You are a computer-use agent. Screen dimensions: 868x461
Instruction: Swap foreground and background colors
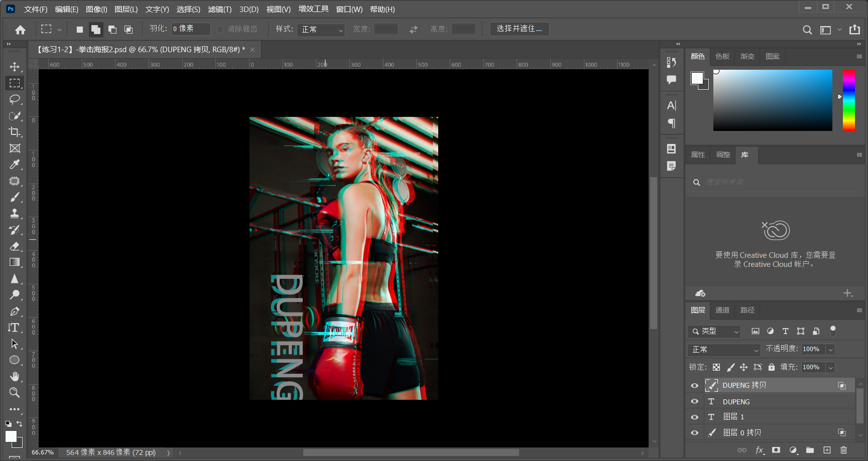[20, 424]
